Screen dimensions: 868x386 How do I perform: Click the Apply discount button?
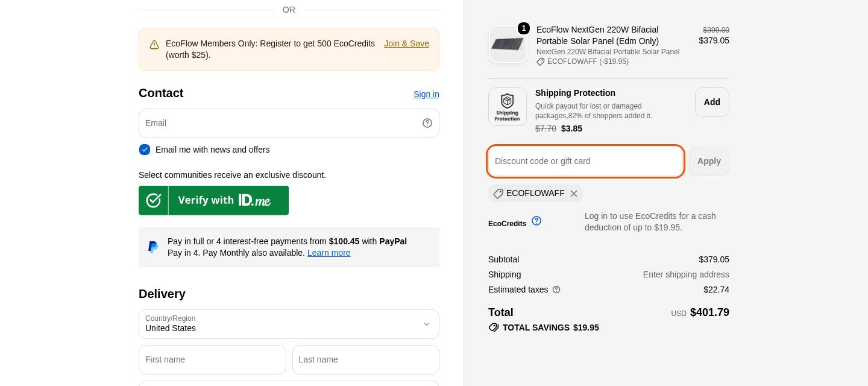709,162
